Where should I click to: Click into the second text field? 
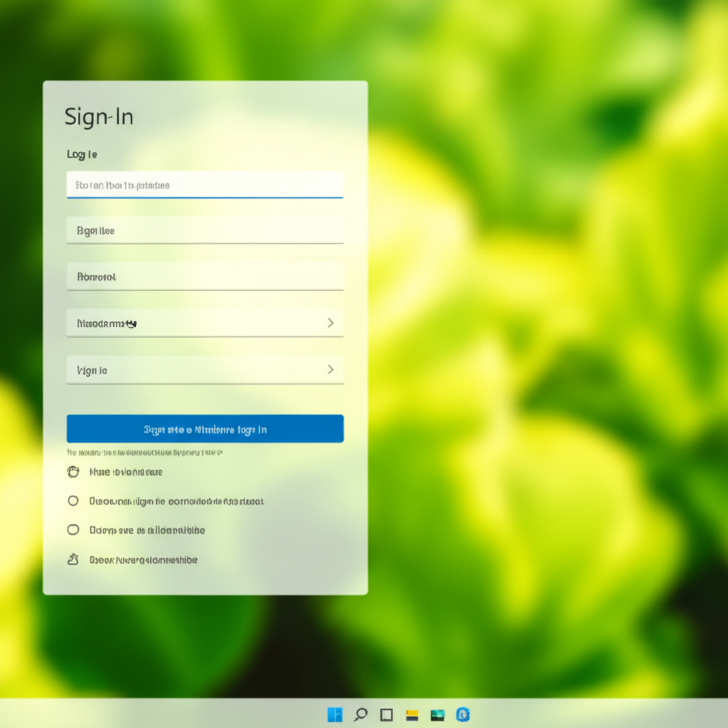click(205, 230)
